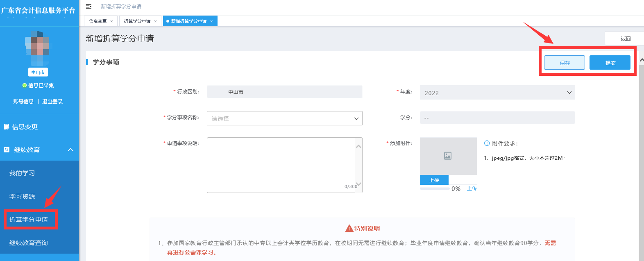Click the 提交 button
This screenshot has width=644, height=261.
click(x=610, y=63)
